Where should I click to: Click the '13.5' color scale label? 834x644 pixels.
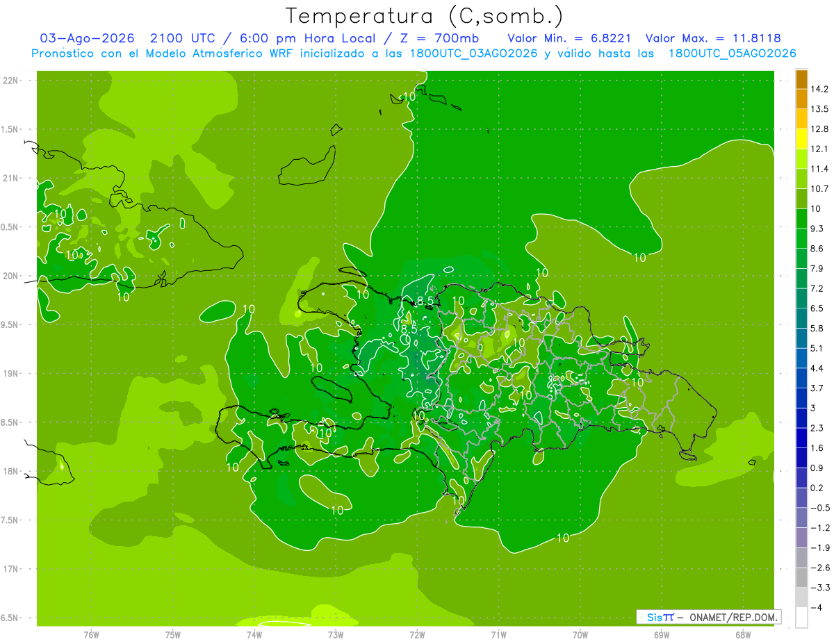(x=819, y=109)
